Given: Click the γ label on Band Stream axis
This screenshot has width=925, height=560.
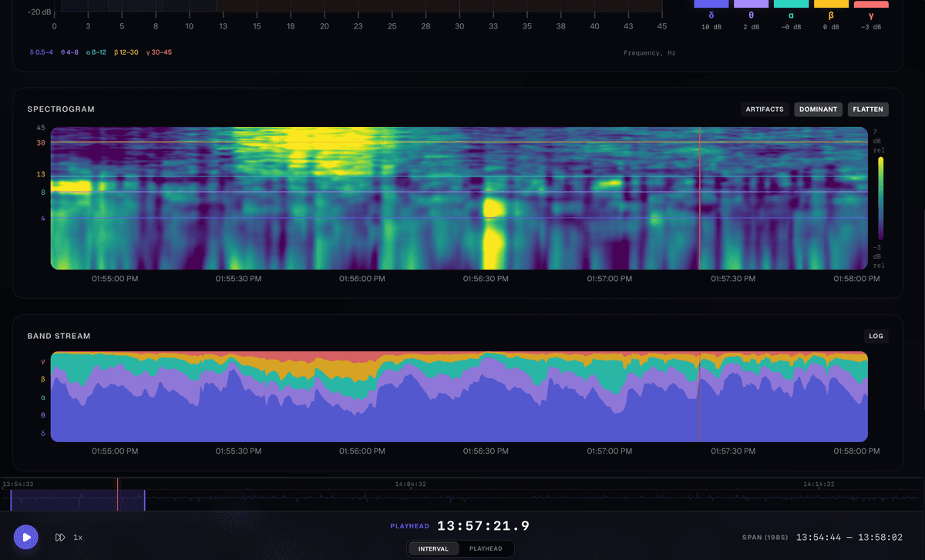Looking at the screenshot, I should tap(43, 360).
